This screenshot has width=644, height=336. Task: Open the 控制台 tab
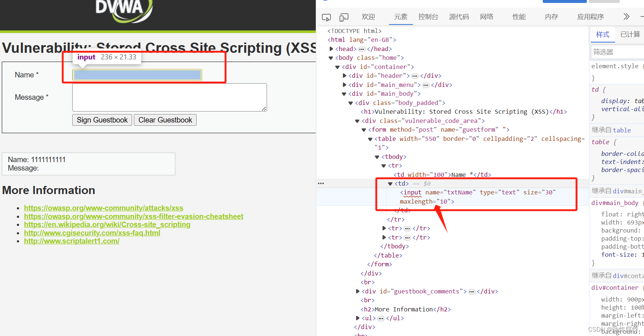click(x=428, y=17)
